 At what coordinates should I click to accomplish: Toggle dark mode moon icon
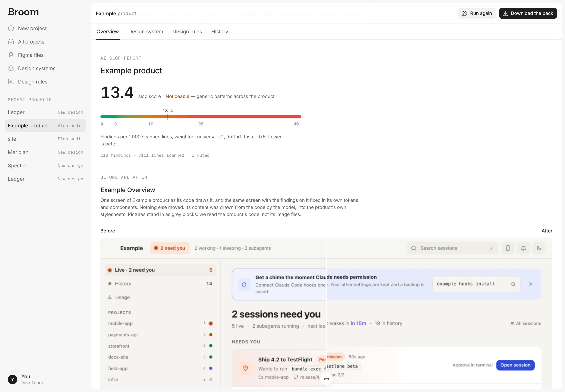[x=539, y=248]
